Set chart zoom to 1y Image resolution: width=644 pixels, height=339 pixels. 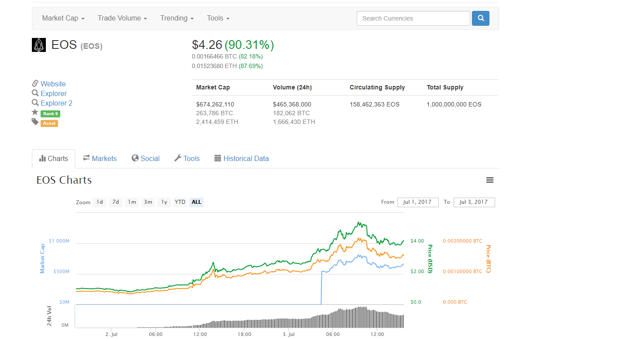[164, 202]
